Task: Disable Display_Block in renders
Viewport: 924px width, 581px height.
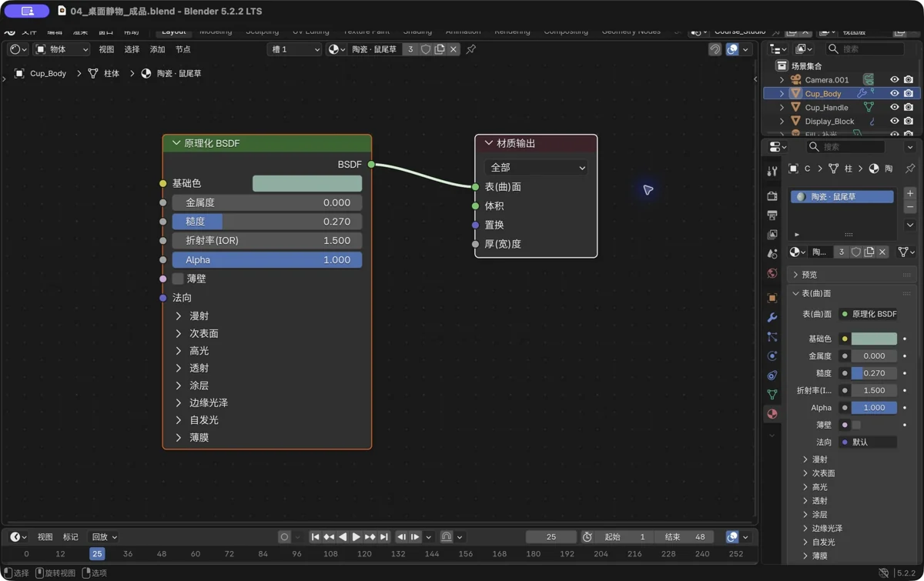Action: pyautogui.click(x=909, y=121)
